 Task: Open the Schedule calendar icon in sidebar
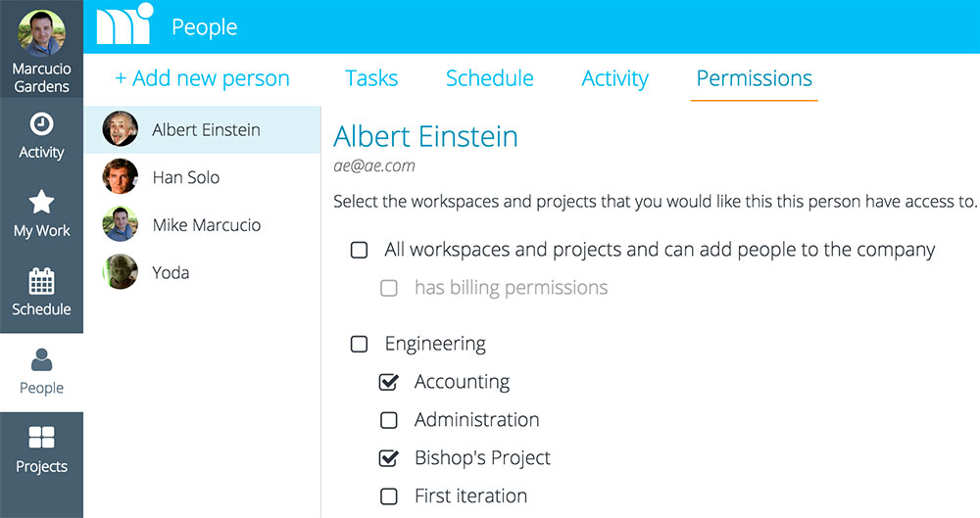tap(41, 281)
